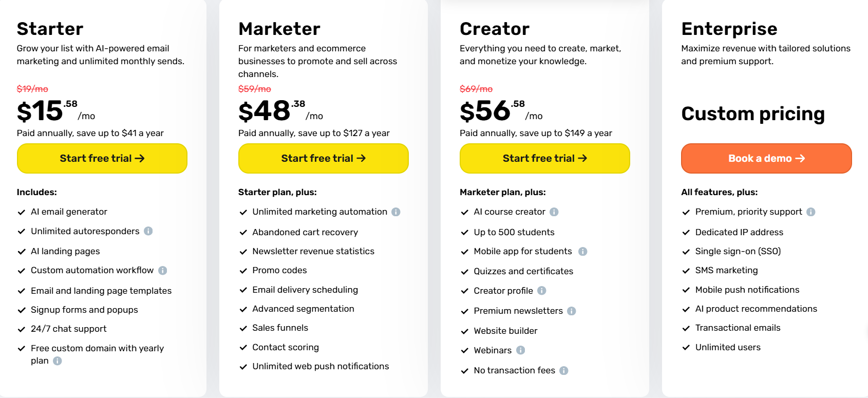
Task: Click the arrow inside Book a demo
Action: [x=801, y=158]
